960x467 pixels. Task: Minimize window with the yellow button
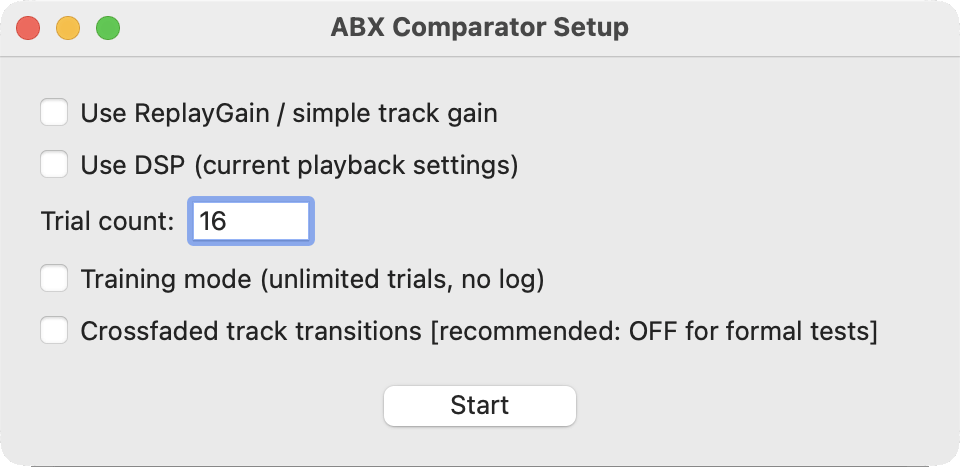pos(68,28)
